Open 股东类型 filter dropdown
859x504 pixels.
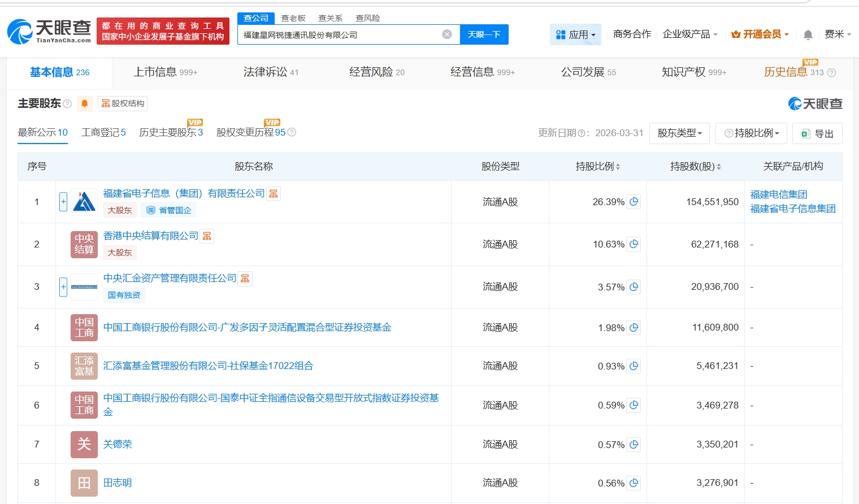679,133
